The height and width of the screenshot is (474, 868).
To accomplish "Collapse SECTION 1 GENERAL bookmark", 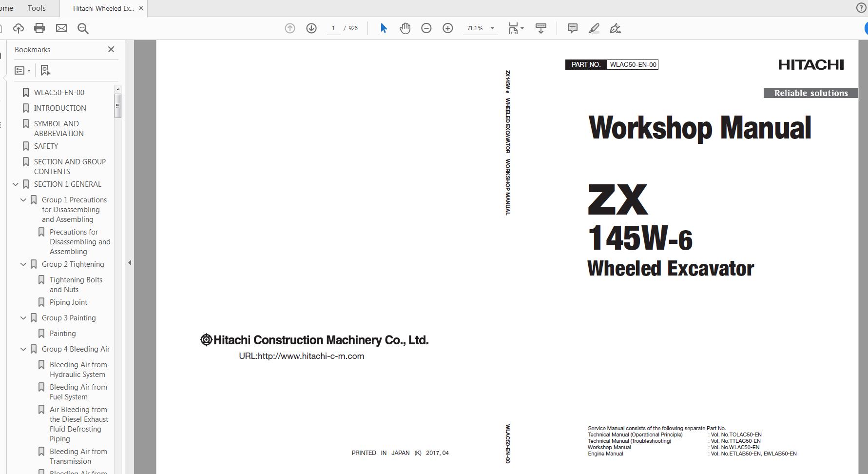I will coord(16,184).
